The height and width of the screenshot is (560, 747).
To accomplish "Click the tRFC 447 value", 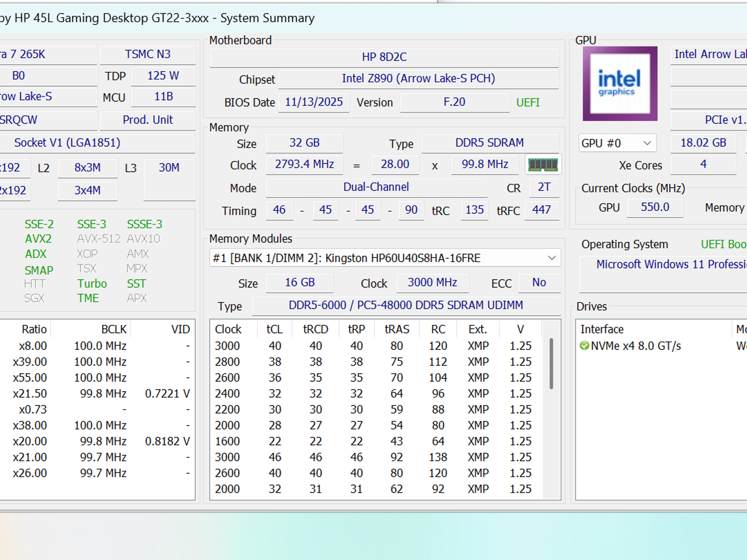I will click(542, 210).
